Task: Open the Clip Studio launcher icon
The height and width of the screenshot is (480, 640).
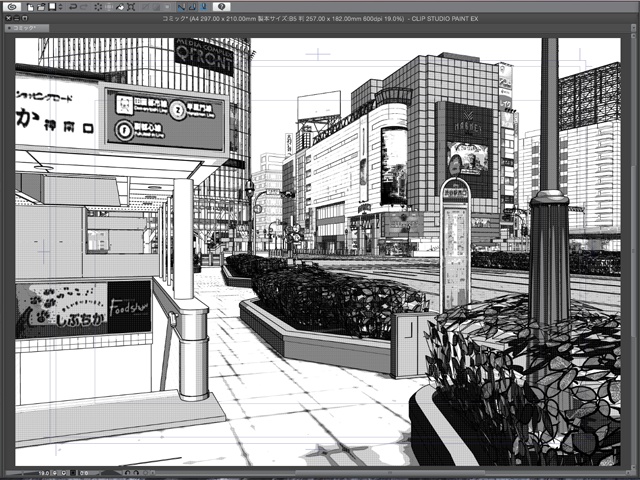Action: [12, 7]
